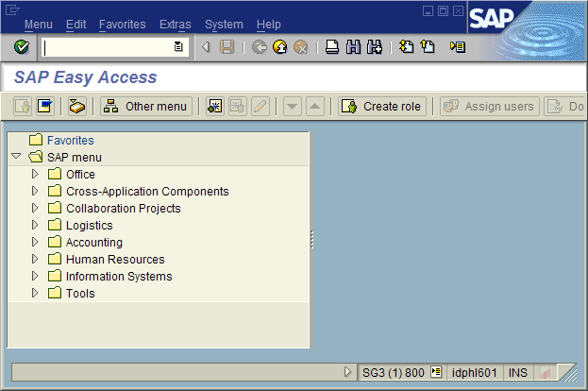Click the Find Next binoculars icon
Viewport: 588px width, 391px height.
[375, 47]
